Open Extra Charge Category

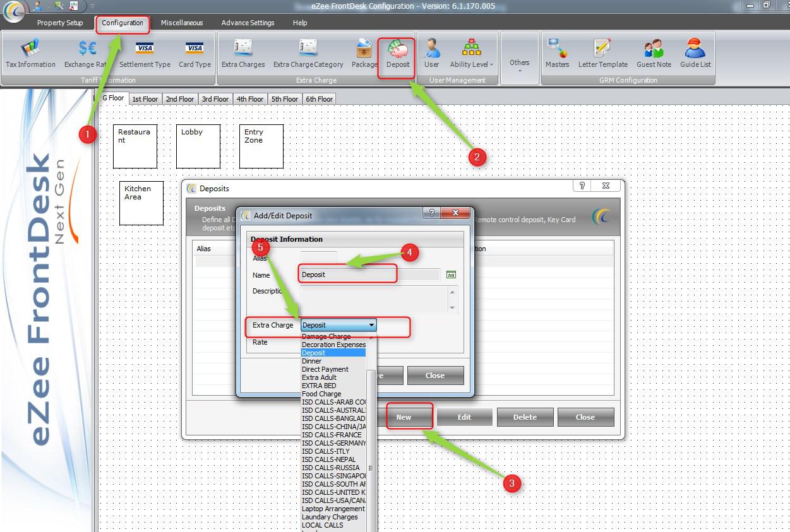pos(308,54)
